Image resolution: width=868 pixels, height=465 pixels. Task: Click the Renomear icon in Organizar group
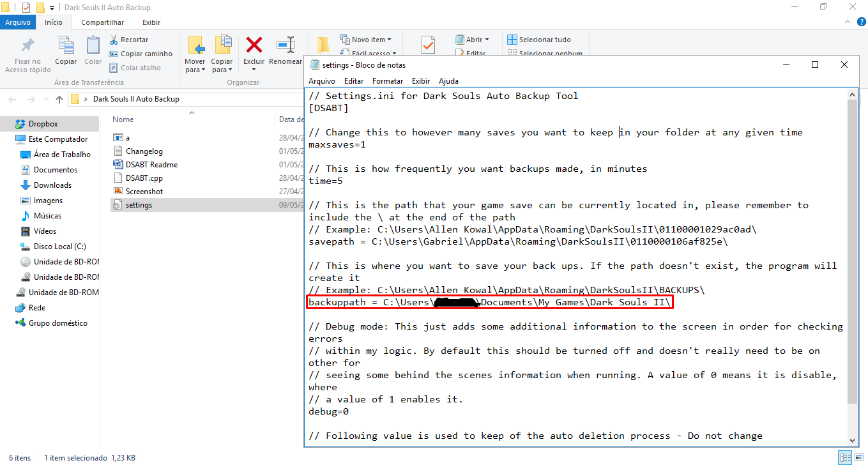[285, 45]
